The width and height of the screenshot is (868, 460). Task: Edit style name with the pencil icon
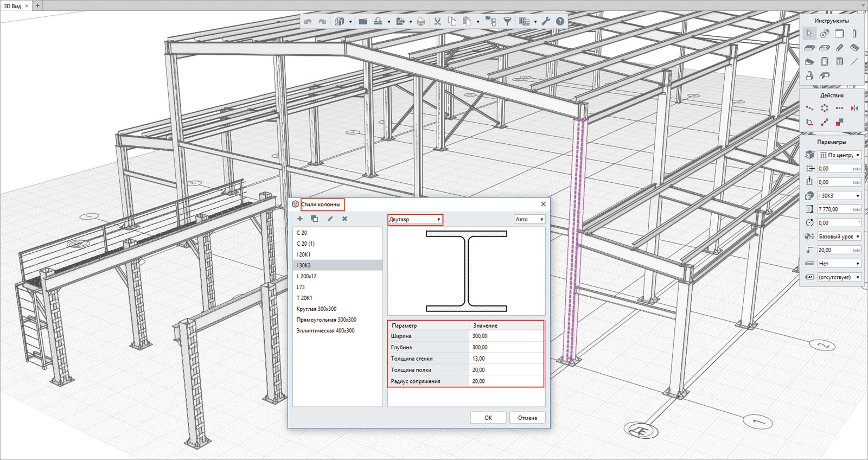[330, 219]
